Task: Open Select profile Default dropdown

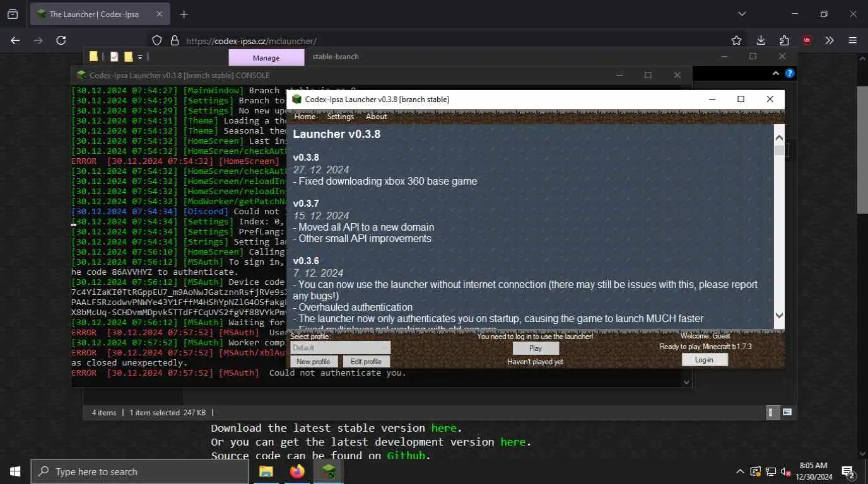Action: click(341, 348)
